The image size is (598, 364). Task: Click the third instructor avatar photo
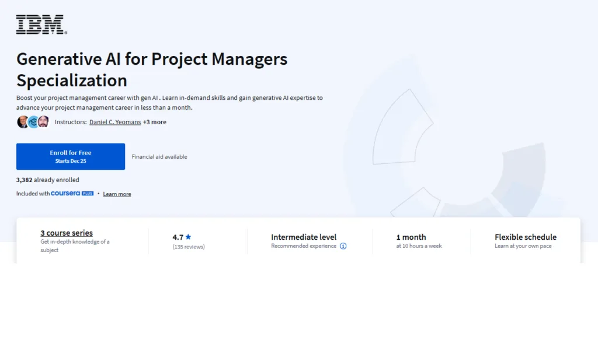click(x=43, y=122)
